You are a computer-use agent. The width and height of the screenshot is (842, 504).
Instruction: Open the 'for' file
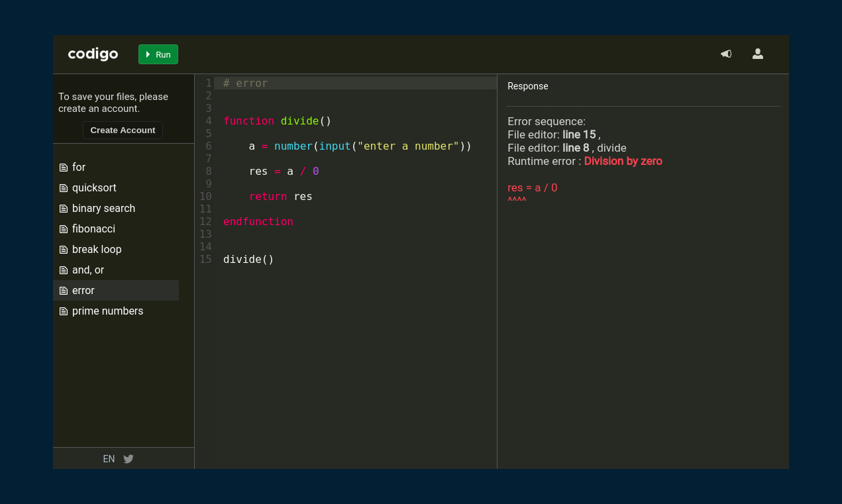(x=116, y=167)
